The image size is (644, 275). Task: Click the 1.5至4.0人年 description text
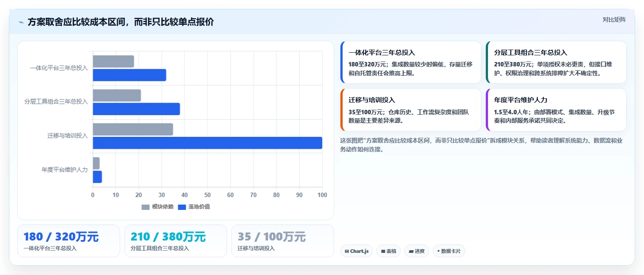pyautogui.click(x=554, y=116)
